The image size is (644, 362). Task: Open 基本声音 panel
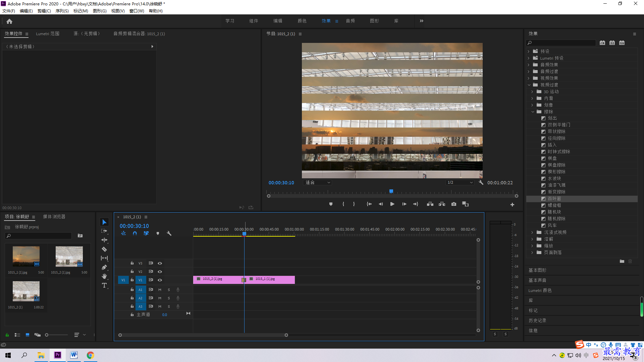537,280
